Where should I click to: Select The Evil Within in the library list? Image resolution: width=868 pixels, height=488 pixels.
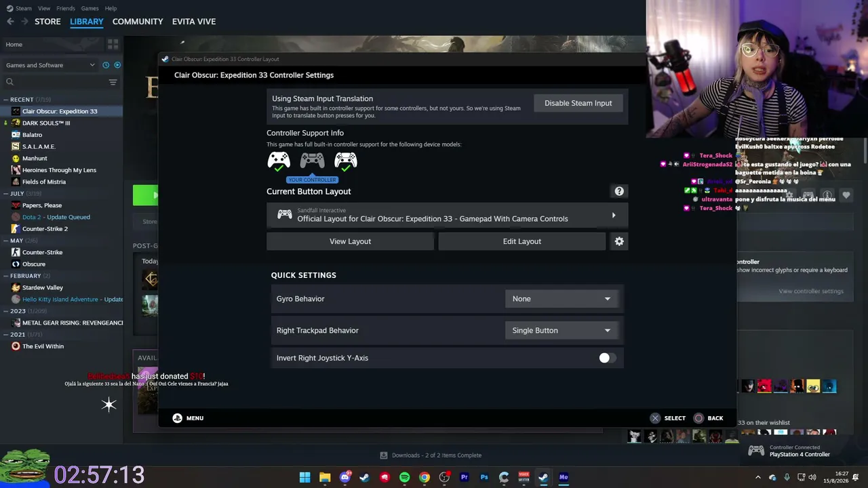43,346
